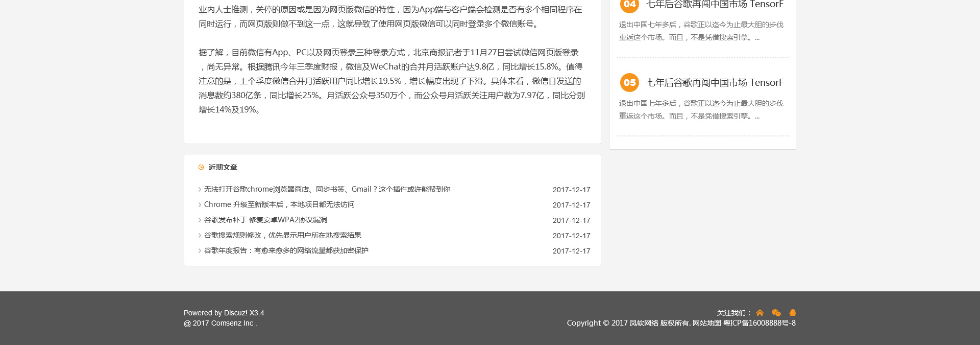Viewport: 980px width, 345px height.
Task: Open the WeChat follow icon in footer
Action: pos(776,313)
